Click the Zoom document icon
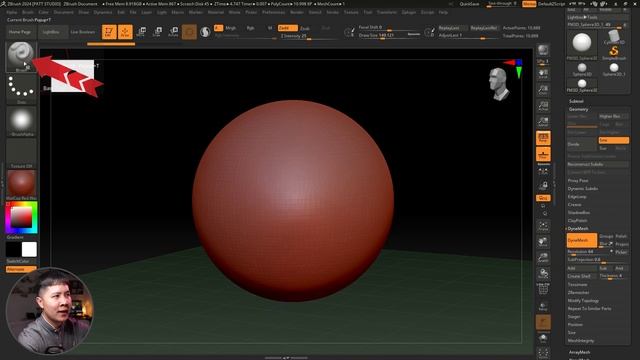Screen dimensions: 640x360 pyautogui.click(x=543, y=90)
